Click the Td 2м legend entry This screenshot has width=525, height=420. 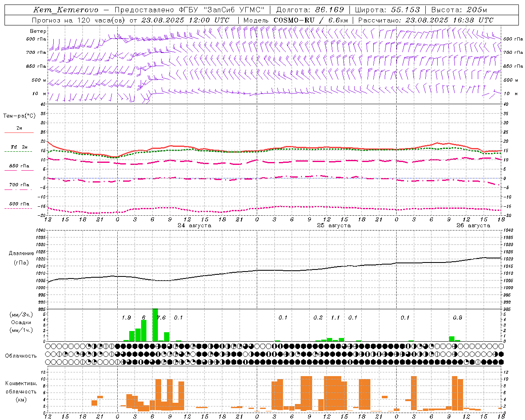coord(19,147)
